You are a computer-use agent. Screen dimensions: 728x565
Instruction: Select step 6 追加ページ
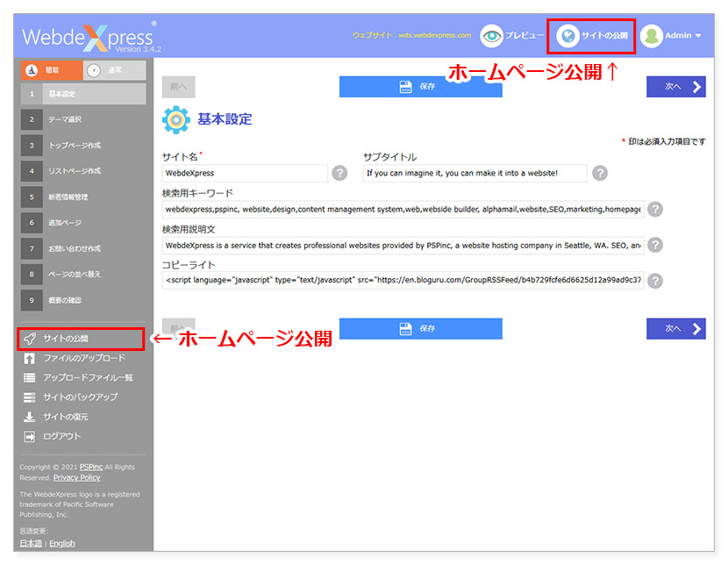point(83,222)
